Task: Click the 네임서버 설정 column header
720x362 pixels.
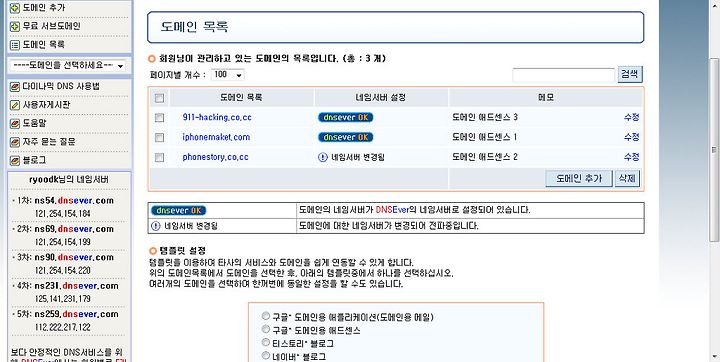Action: point(381,97)
